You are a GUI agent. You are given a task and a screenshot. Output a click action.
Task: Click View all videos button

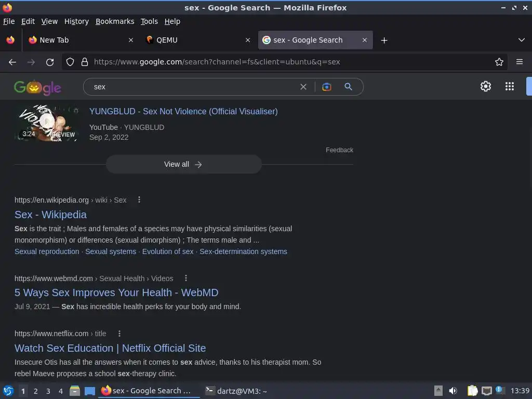click(183, 164)
